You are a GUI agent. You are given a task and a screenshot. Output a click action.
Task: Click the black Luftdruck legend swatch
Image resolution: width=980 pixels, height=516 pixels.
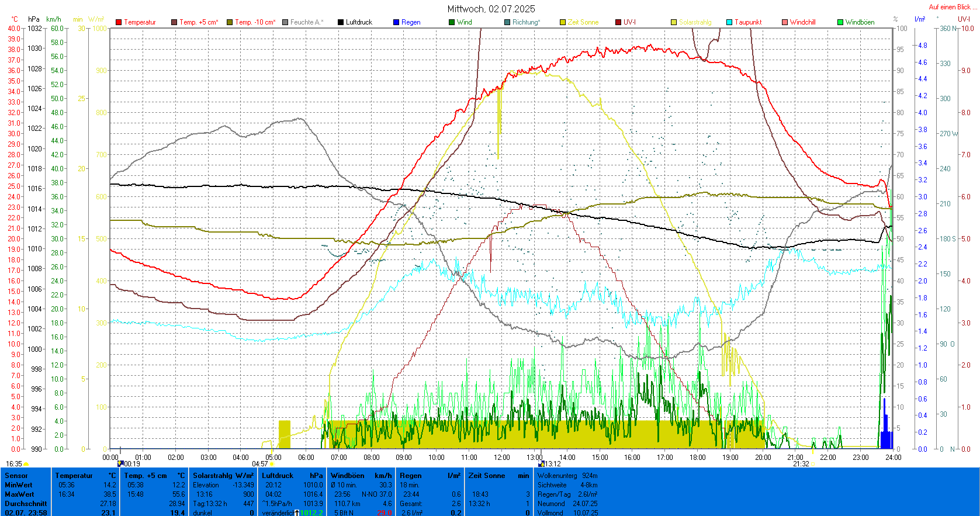341,22
